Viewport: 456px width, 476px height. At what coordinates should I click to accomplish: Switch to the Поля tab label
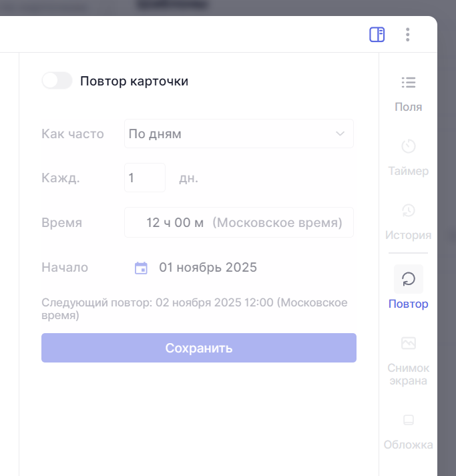pos(408,107)
